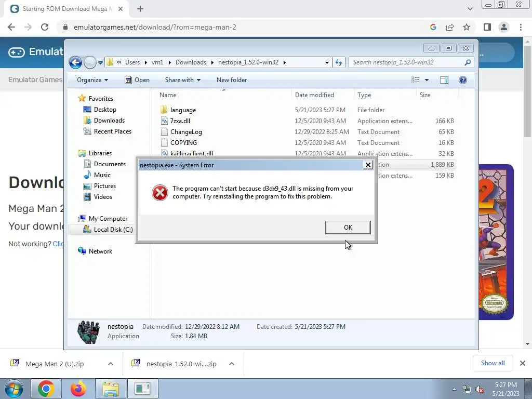The image size is (532, 399).
Task: Open the view options dropdown arrow
Action: click(x=427, y=80)
